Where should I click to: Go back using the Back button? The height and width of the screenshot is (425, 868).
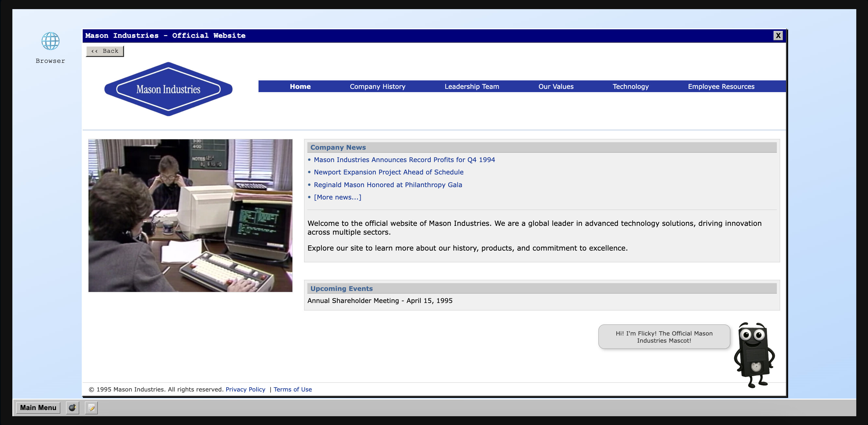click(105, 51)
